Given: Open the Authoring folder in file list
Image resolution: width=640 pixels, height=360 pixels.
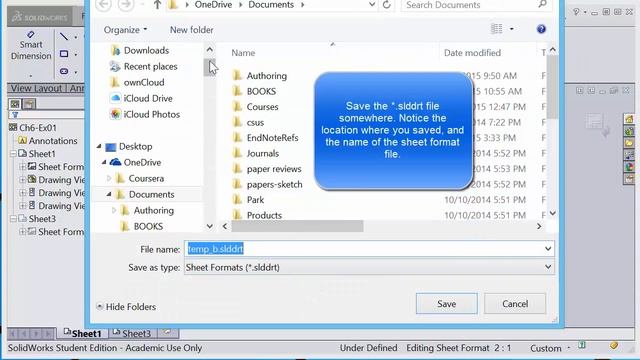Looking at the screenshot, I should (260, 76).
